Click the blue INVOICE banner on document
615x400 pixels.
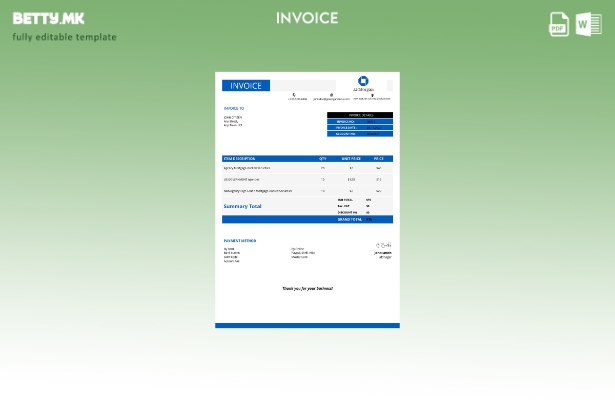pyautogui.click(x=246, y=86)
